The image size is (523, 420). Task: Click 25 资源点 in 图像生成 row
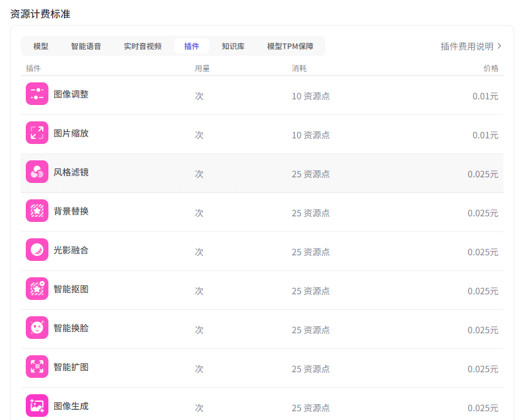(x=311, y=409)
